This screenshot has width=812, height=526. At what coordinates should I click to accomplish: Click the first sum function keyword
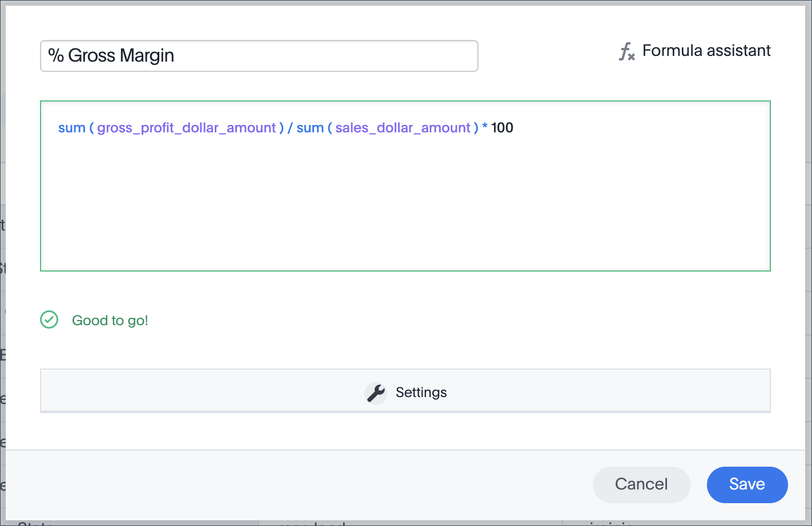tap(71, 128)
